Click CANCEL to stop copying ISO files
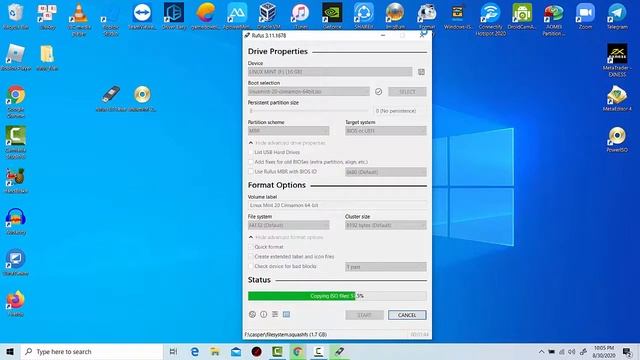The height and width of the screenshot is (360, 640). tap(407, 315)
